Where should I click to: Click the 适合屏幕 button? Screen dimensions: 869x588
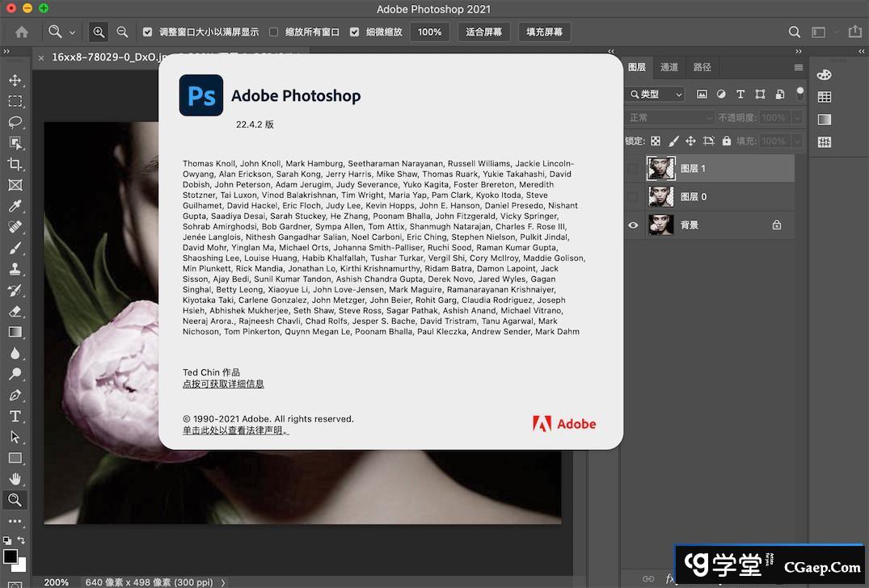click(x=483, y=32)
